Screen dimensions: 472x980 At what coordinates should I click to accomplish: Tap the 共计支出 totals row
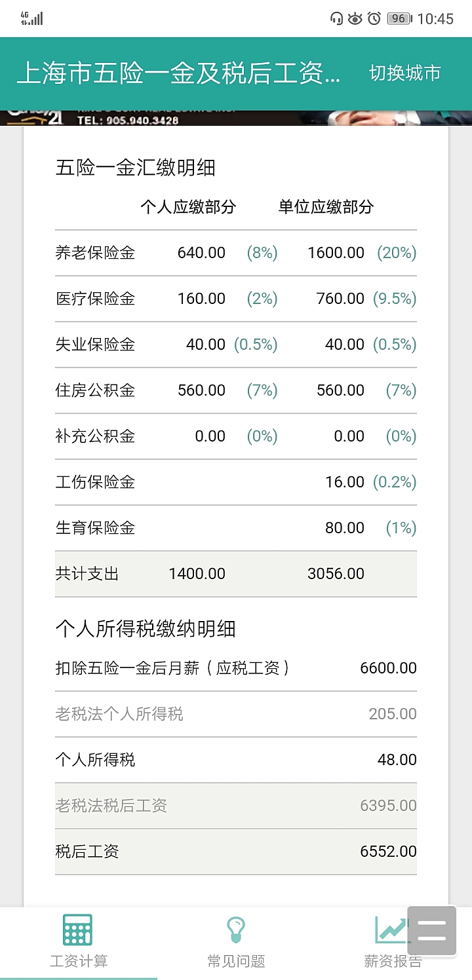(236, 574)
